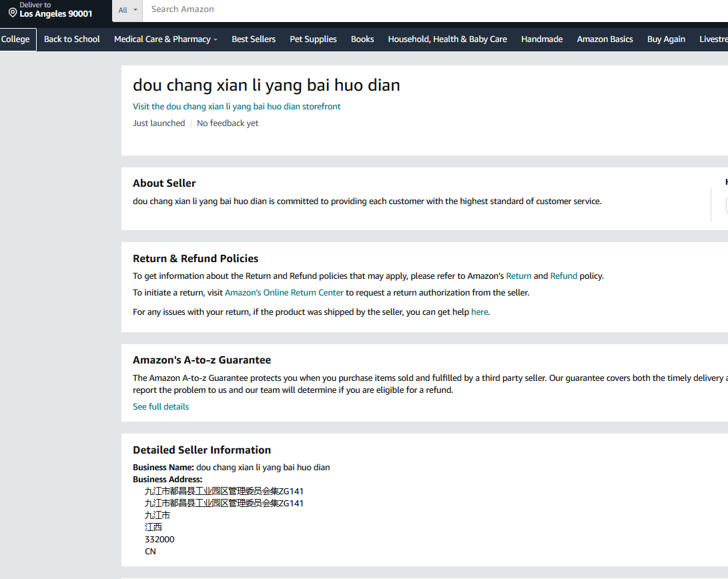Visit the dou chang xian storefront link
728x579 pixels.
coord(236,107)
